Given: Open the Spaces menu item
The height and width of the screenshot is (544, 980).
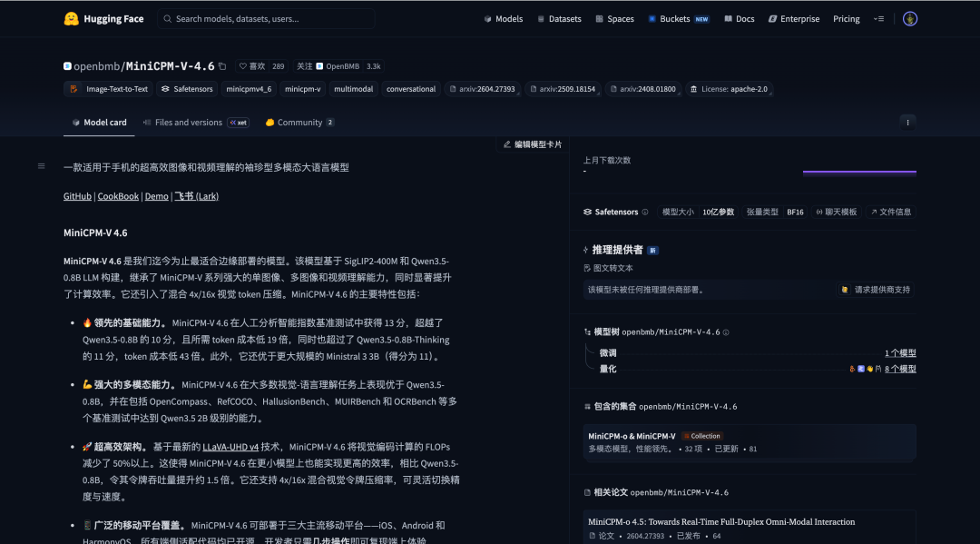Looking at the screenshot, I should 614,19.
